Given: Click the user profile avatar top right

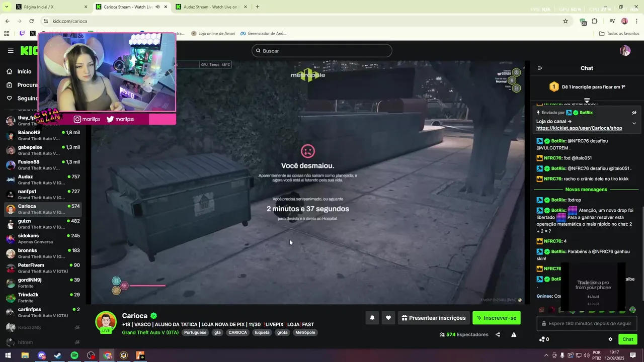Looking at the screenshot, I should tap(625, 51).
